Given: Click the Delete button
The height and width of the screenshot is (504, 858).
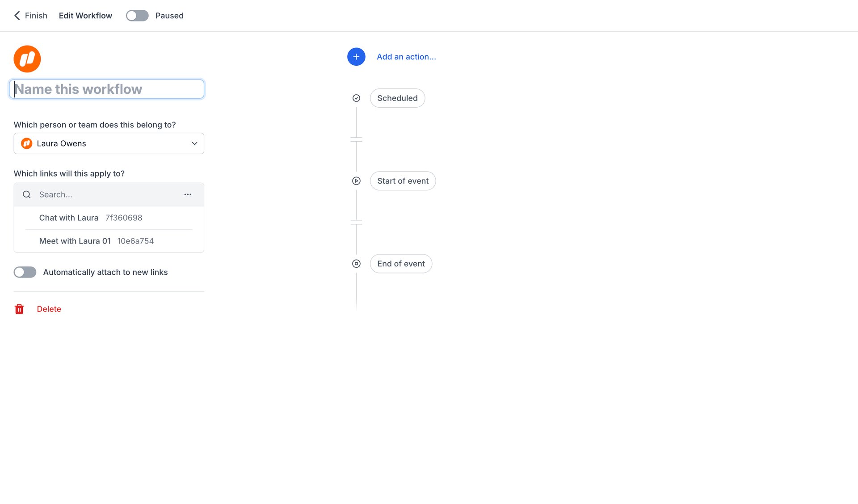Looking at the screenshot, I should [49, 309].
